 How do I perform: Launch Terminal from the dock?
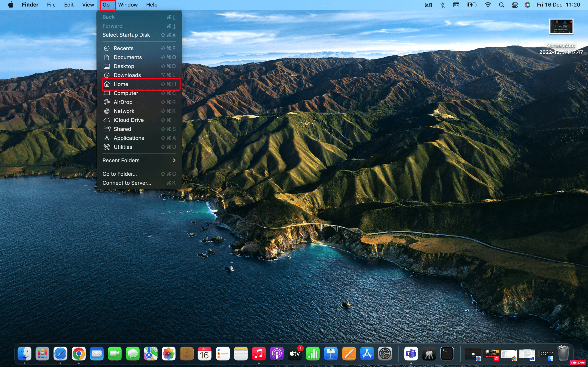[x=447, y=354]
